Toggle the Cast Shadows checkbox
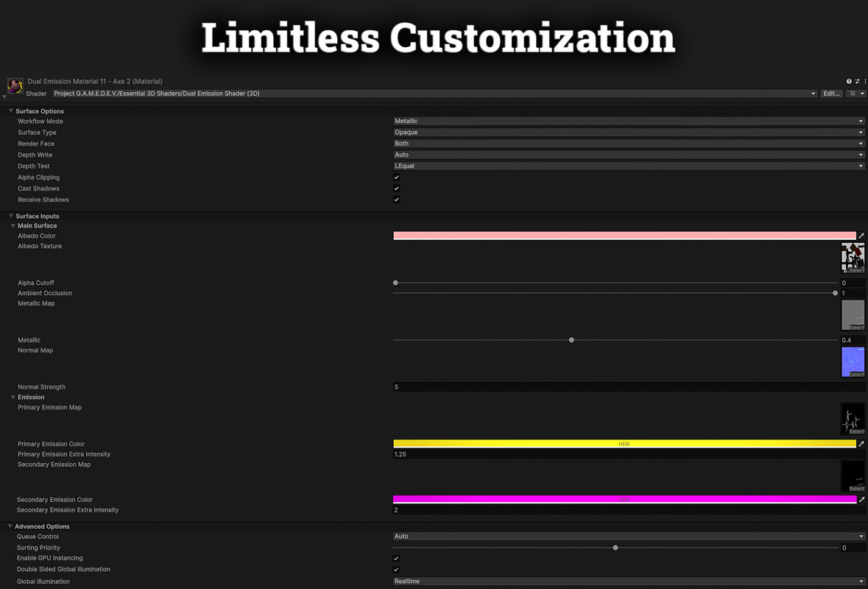Image resolution: width=868 pixels, height=589 pixels. [396, 188]
